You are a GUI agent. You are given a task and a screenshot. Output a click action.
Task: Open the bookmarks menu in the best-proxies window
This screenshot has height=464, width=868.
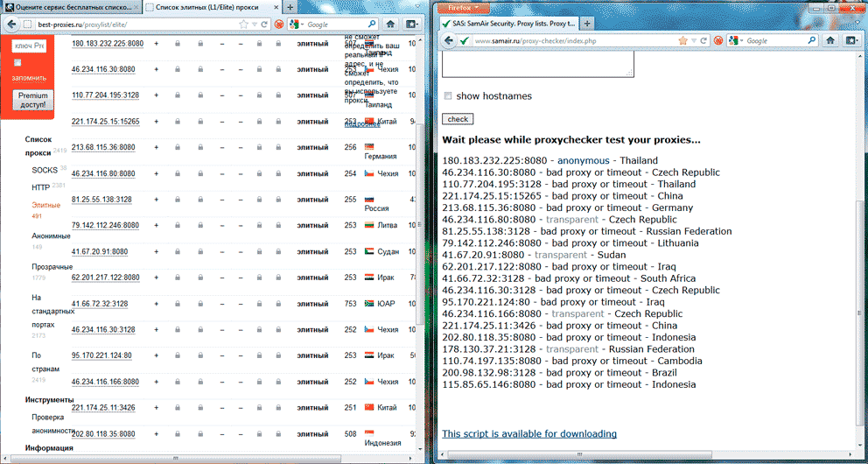411,25
